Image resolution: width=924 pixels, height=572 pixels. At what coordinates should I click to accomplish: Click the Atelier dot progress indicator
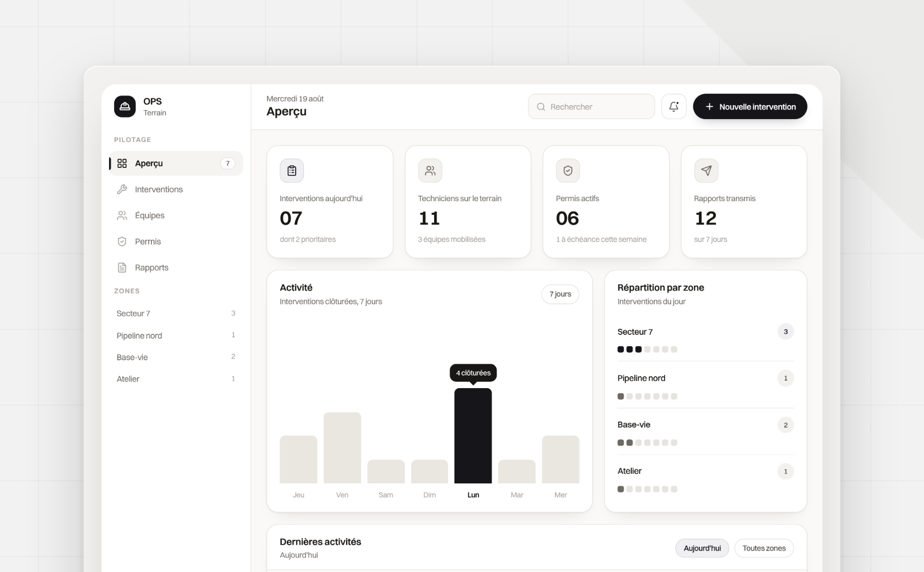(x=647, y=489)
